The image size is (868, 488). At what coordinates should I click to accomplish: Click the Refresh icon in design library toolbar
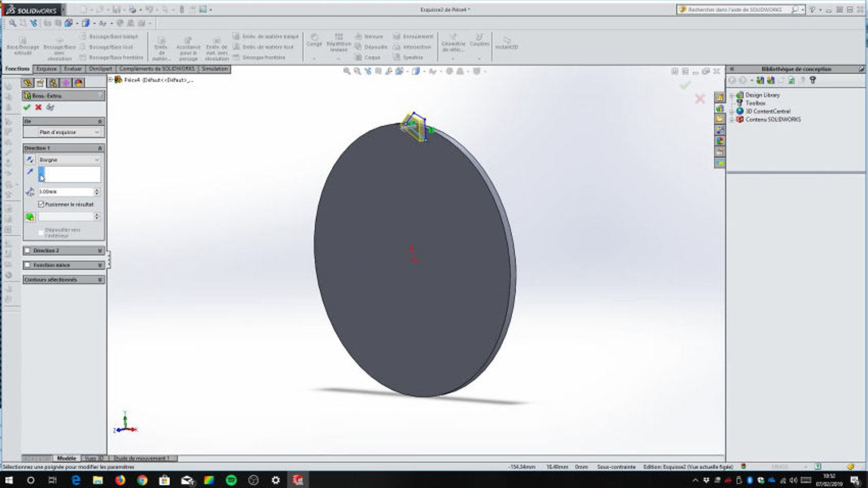[x=792, y=80]
